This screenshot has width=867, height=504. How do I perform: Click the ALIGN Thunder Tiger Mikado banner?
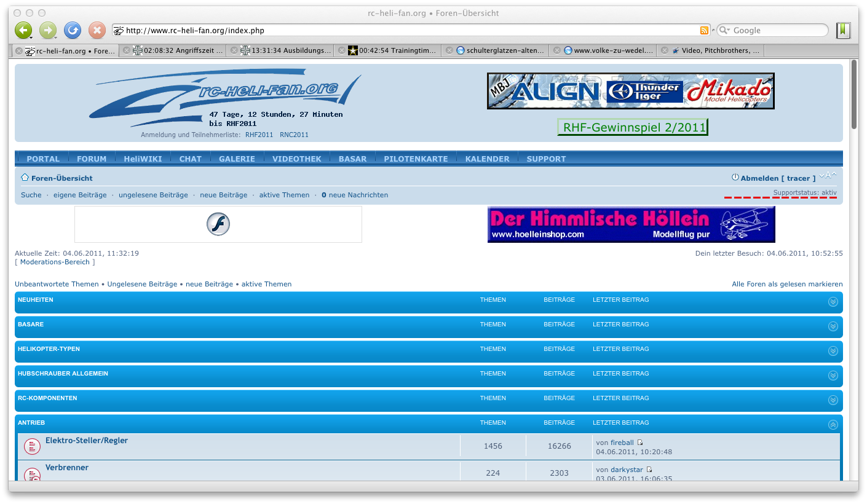[630, 91]
